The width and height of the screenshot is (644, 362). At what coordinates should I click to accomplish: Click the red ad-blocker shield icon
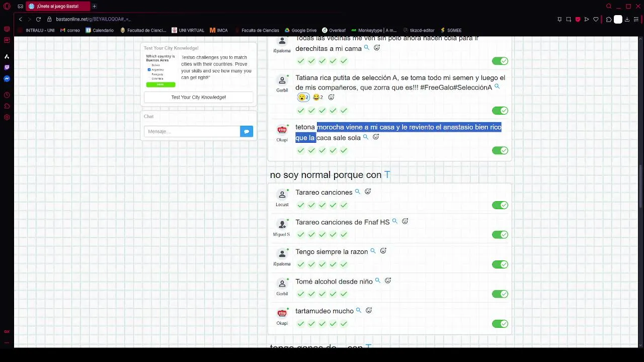pos(578,19)
